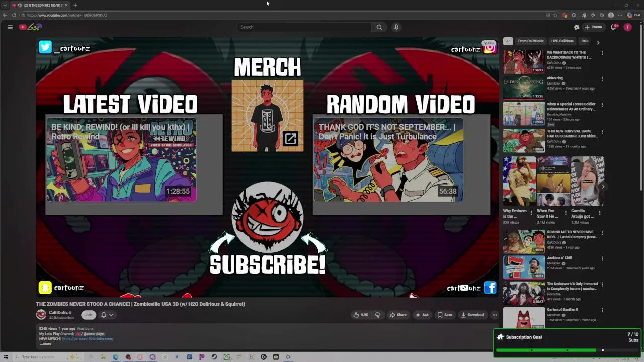Open YouTube notifications bell in header
The image size is (644, 362).
tap(613, 27)
